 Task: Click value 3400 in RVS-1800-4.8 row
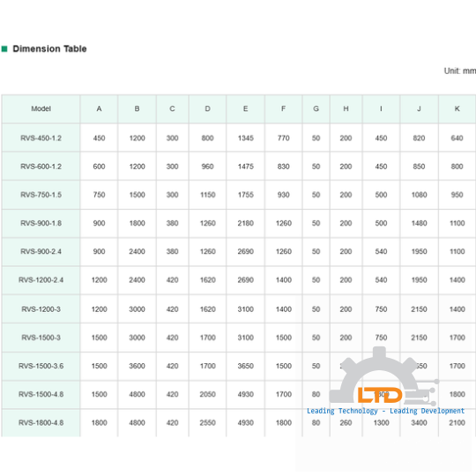click(419, 423)
